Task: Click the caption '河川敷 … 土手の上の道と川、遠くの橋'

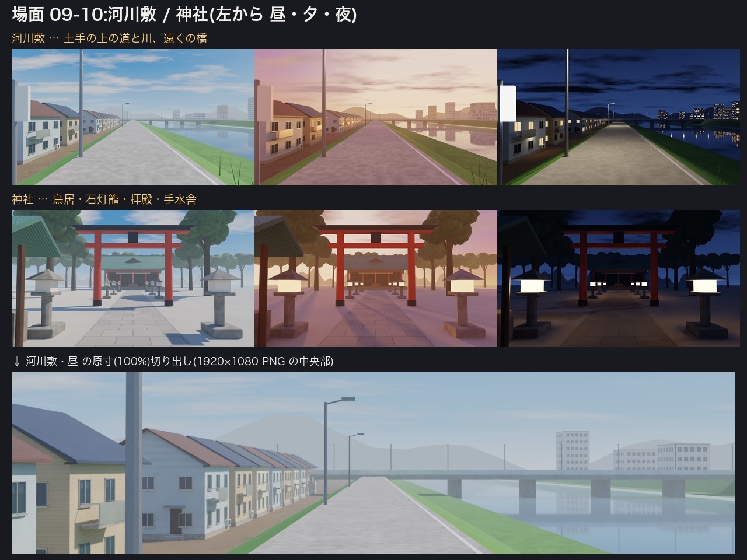Action: (110, 38)
